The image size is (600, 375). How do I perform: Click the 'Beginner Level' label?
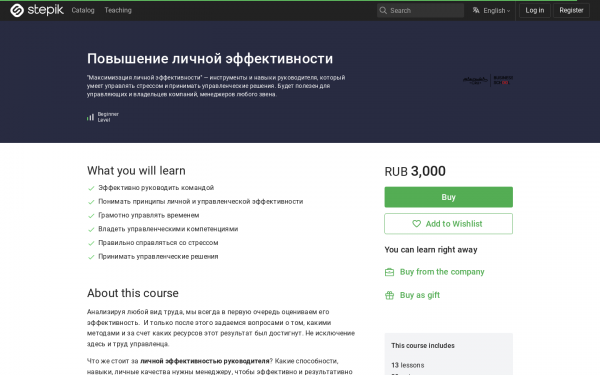[x=108, y=117]
